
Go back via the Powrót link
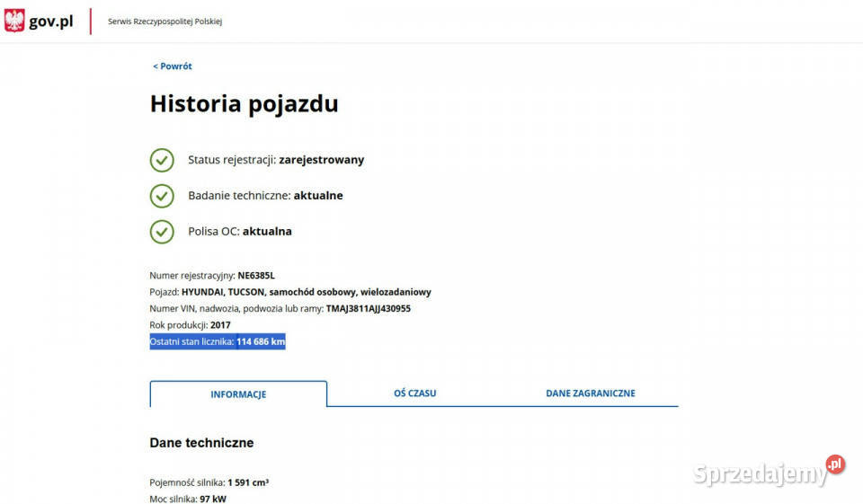click(173, 66)
